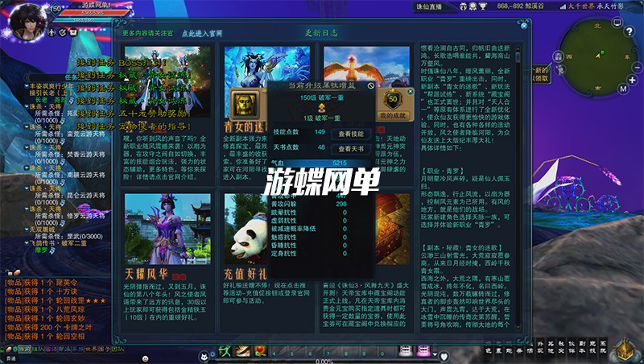This screenshot has width=644, height=364.
Task: Click the 技能点数 149 value
Action: (320, 132)
